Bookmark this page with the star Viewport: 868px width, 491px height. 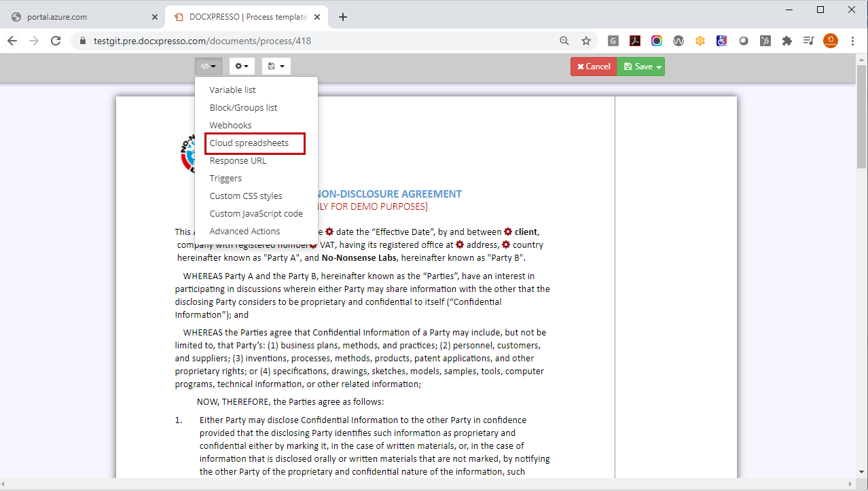pyautogui.click(x=586, y=41)
